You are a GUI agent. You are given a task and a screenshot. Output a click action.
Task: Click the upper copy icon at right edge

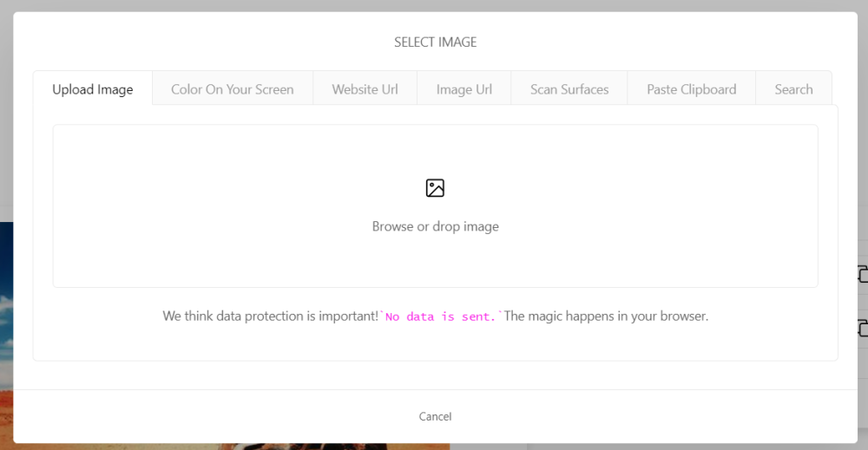[863, 274]
